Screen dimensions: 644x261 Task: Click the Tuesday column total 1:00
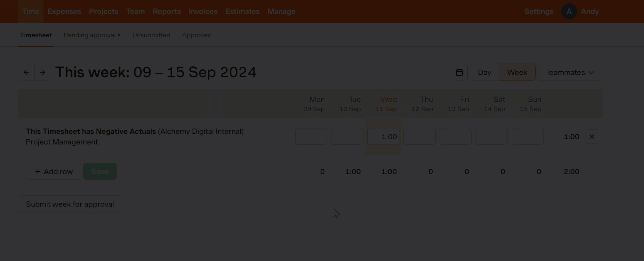(353, 172)
